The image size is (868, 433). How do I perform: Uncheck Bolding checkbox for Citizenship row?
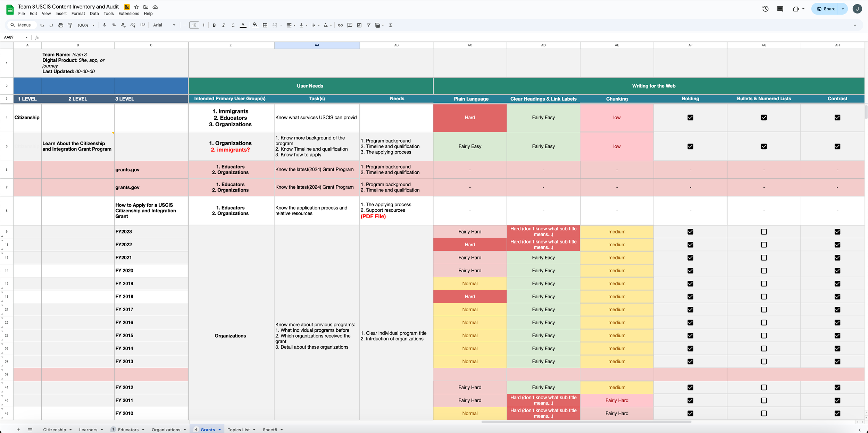click(690, 118)
